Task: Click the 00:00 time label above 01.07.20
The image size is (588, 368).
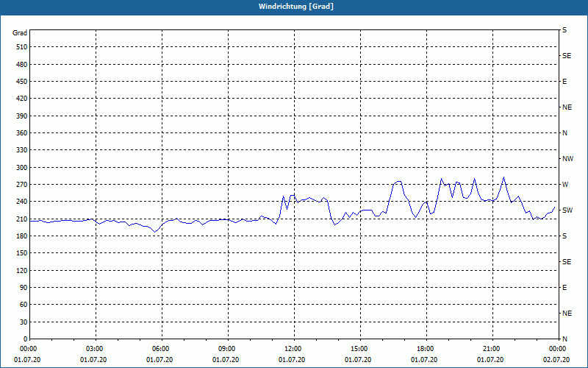Action: [27, 349]
